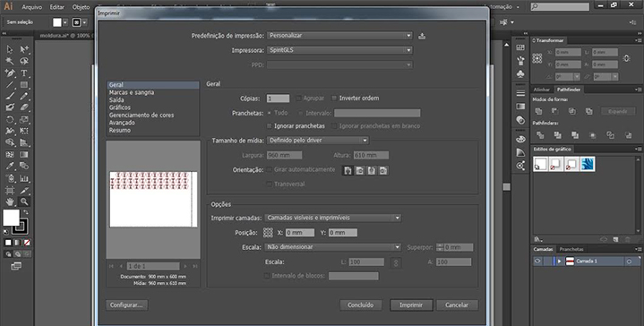Click the Configurar... button
The width and height of the screenshot is (644, 326).
[126, 305]
